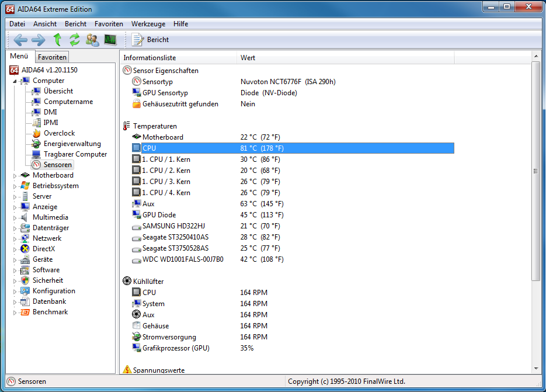Refresh using the green circular arrows icon
Image resolution: width=546 pixels, height=392 pixels.
click(x=75, y=39)
